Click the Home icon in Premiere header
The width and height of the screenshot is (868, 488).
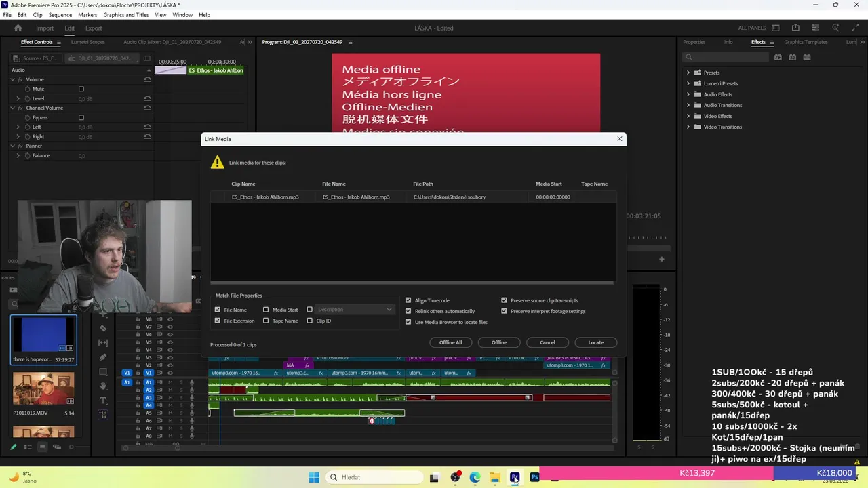coord(18,28)
